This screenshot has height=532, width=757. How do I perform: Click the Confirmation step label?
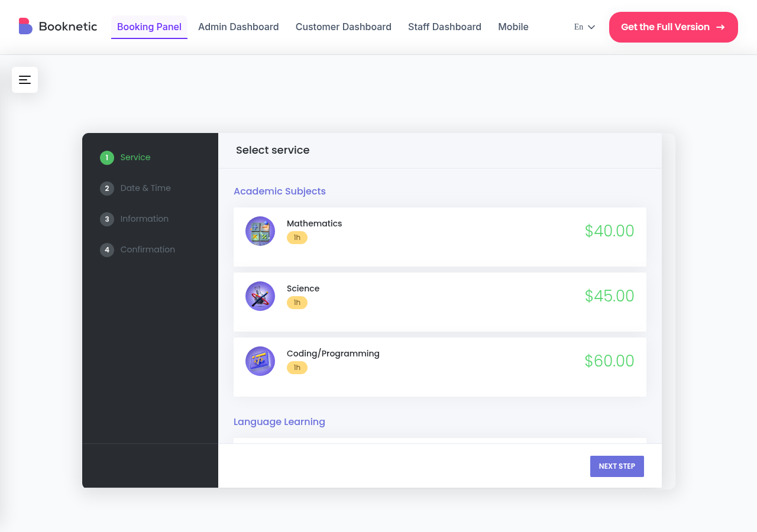148,250
